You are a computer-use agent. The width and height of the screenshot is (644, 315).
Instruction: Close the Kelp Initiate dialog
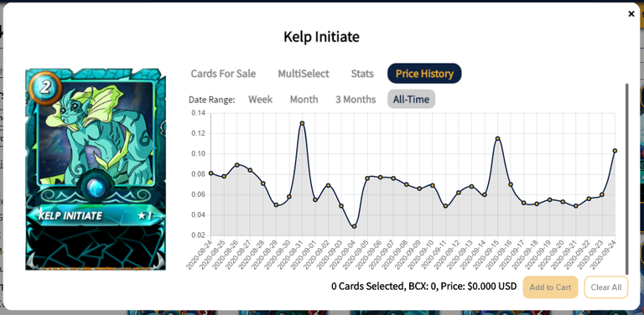(631, 14)
